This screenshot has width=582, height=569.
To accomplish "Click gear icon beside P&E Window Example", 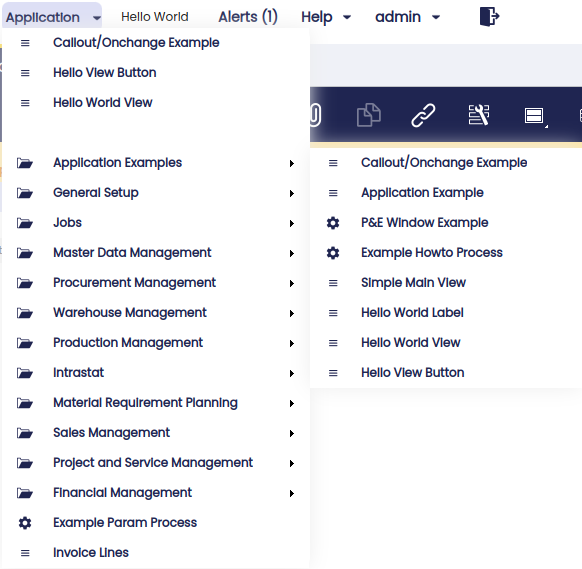I will (333, 223).
